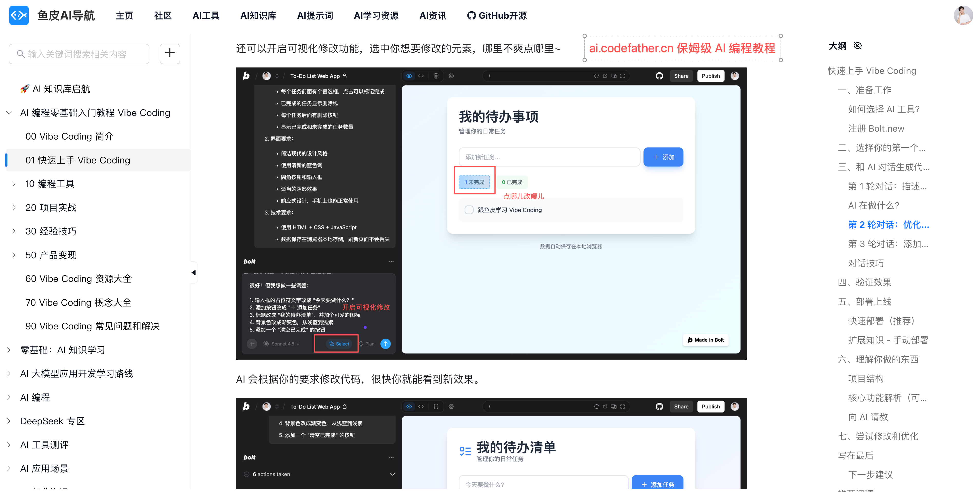Open the AI学习资源 page
Screen dimensions: 980x492
[376, 16]
